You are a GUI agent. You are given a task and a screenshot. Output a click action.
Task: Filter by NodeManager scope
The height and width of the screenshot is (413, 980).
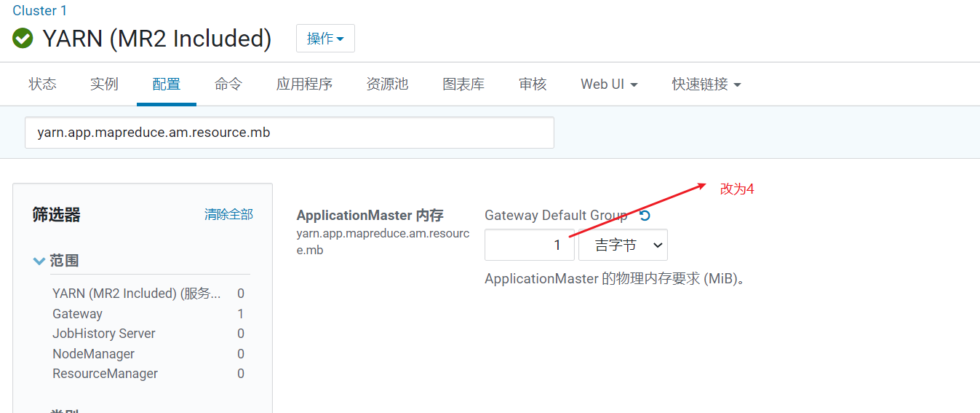click(x=93, y=354)
